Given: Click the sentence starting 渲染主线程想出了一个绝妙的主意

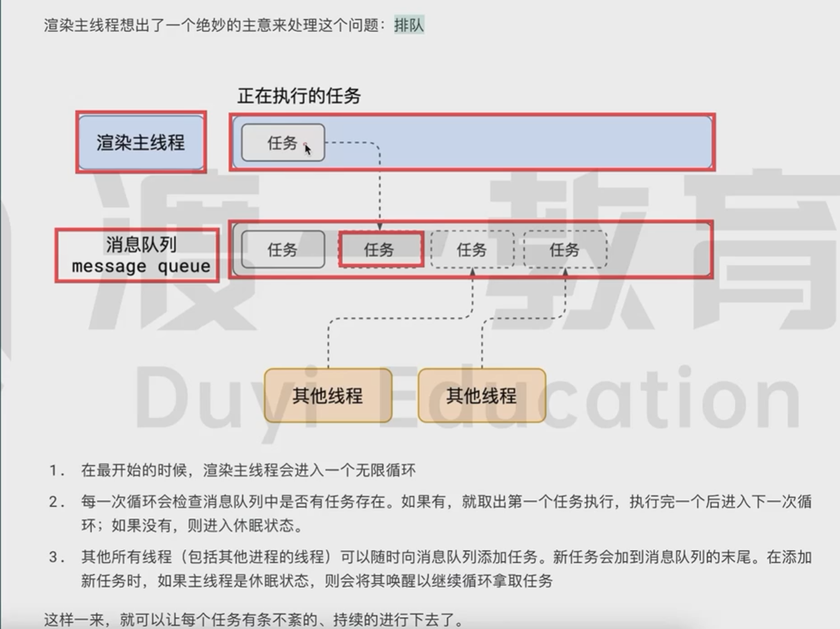Looking at the screenshot, I should click(234, 25).
